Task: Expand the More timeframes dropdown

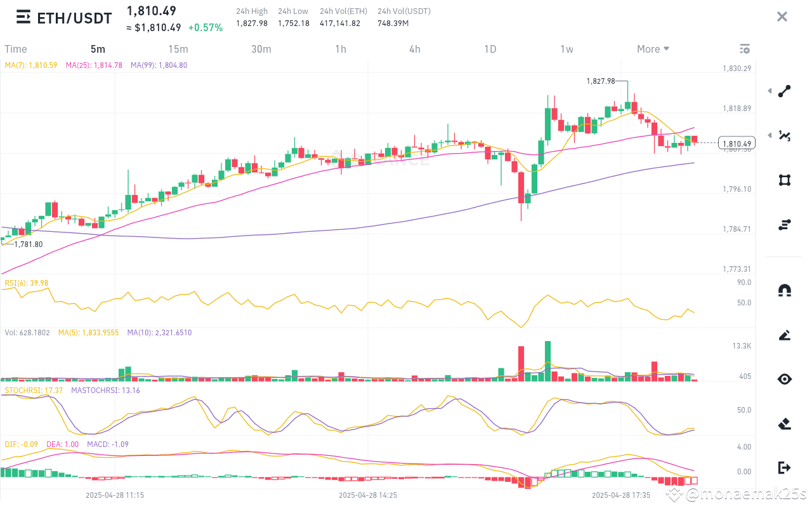Action: click(x=653, y=49)
